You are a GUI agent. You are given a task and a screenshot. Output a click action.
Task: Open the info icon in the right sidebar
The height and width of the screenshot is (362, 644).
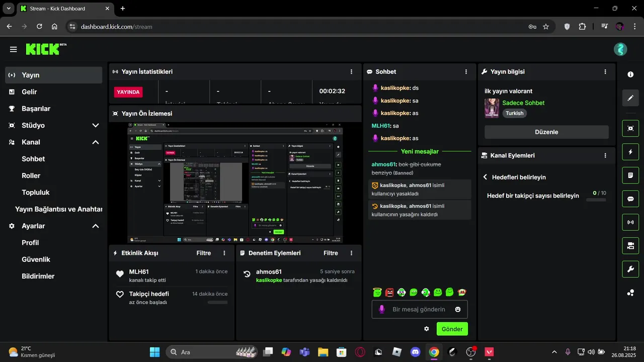[630, 74]
